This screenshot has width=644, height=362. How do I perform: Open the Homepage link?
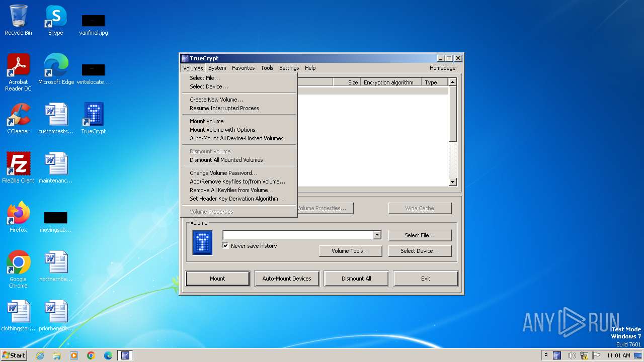pos(443,68)
